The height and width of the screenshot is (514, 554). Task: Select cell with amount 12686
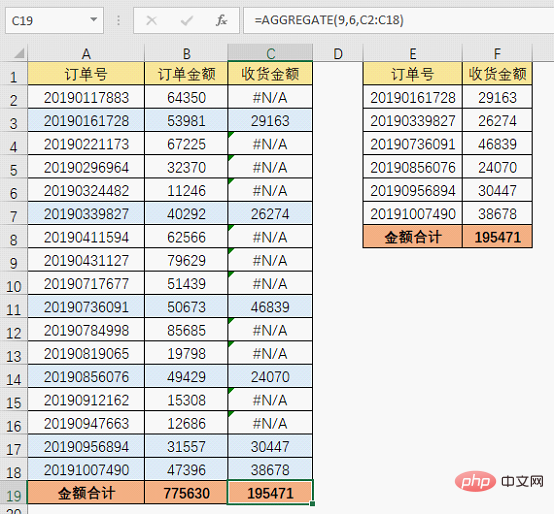point(186,423)
